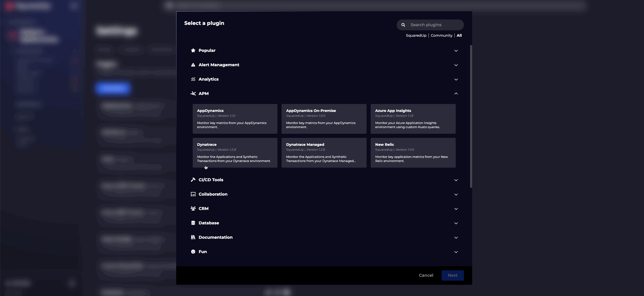
Task: Click the Collaboration panel icon
Action: pyautogui.click(x=193, y=194)
